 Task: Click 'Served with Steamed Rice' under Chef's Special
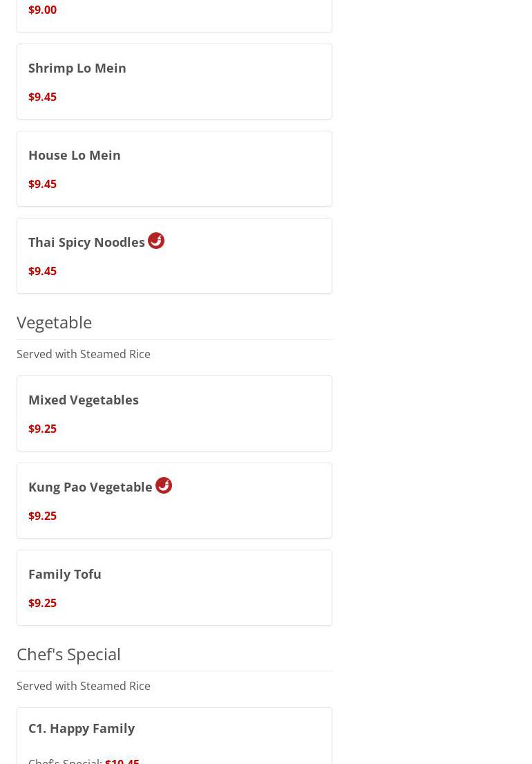pos(84,686)
